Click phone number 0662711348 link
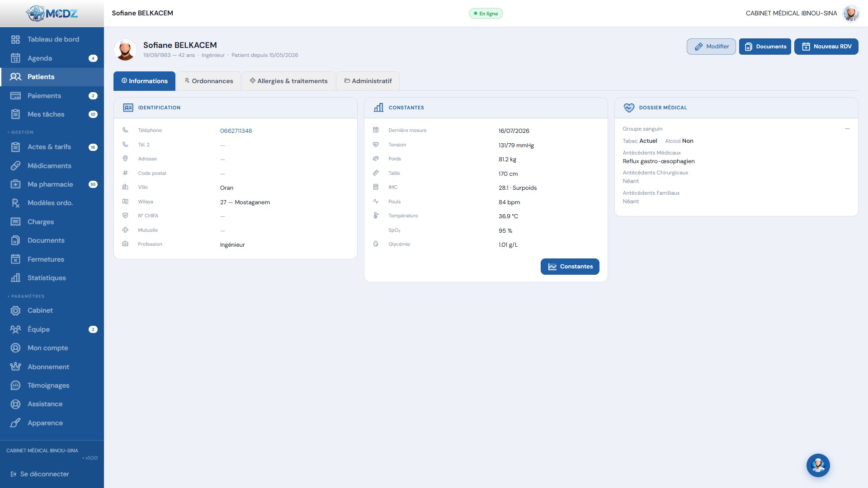This screenshot has width=868, height=488. tap(236, 131)
